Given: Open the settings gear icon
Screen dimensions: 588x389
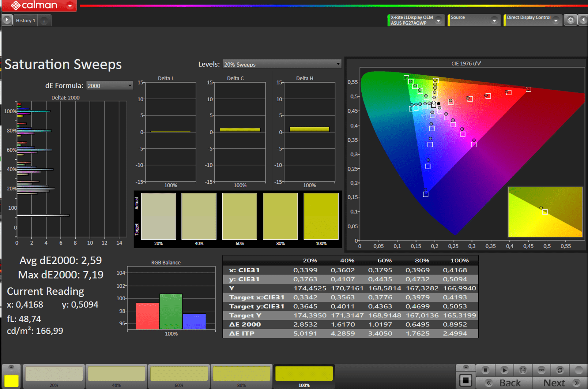Looking at the screenshot, I should click(571, 20).
